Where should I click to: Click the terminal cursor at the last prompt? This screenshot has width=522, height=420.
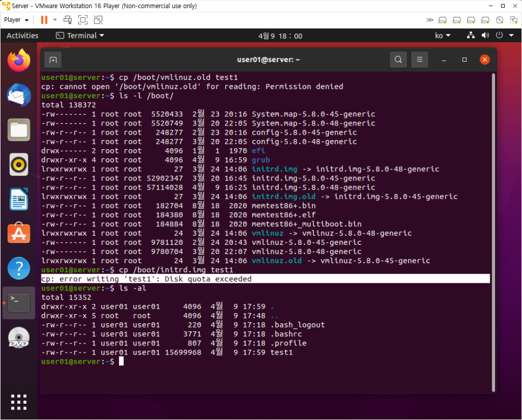[x=122, y=362]
